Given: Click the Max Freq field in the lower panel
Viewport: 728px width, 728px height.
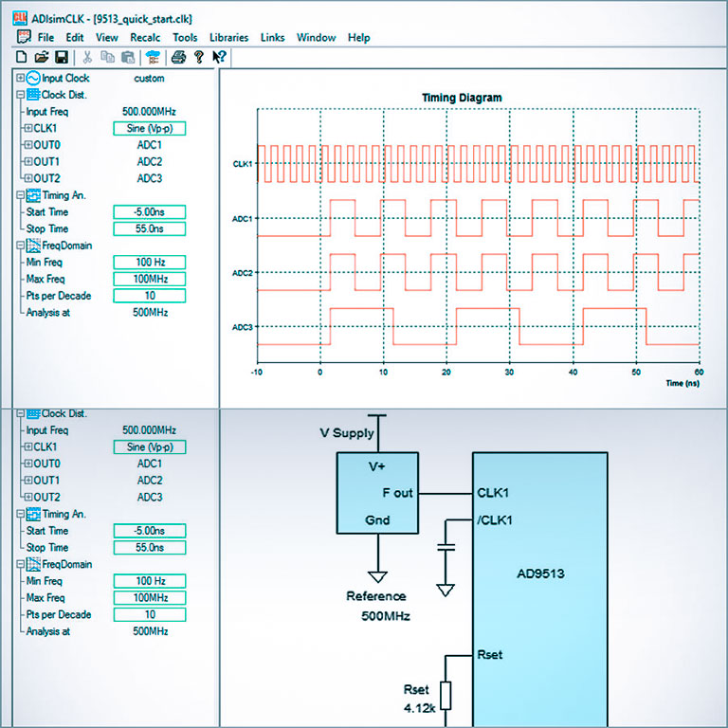Looking at the screenshot, I should click(149, 597).
